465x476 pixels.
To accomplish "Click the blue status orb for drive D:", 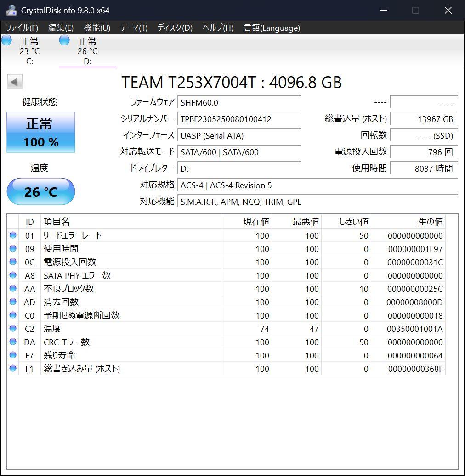I will click(x=64, y=40).
